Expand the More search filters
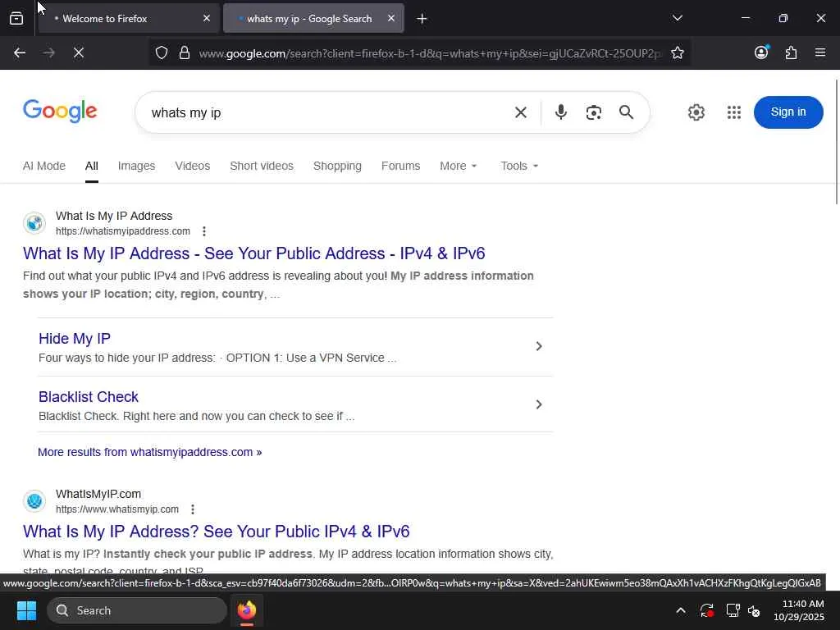 459,166
